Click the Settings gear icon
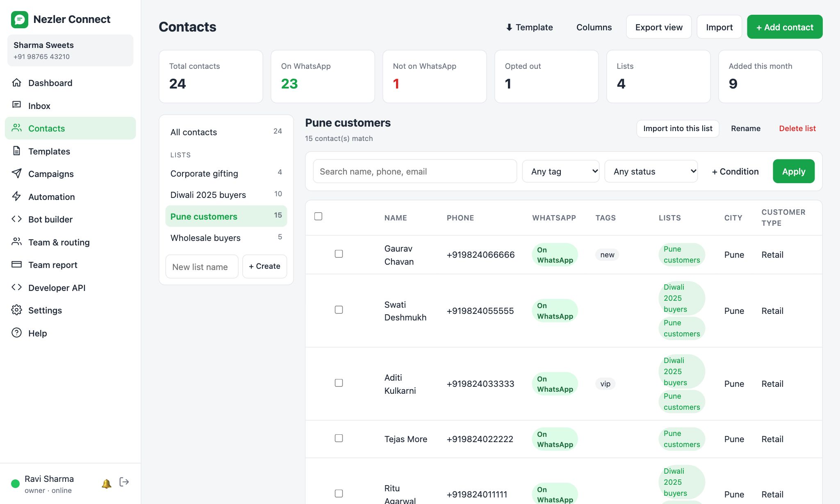The width and height of the screenshot is (840, 504). (x=16, y=310)
